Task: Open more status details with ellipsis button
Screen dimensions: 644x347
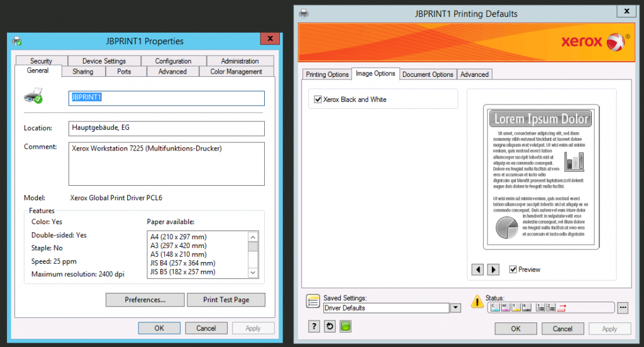Action: coord(623,307)
